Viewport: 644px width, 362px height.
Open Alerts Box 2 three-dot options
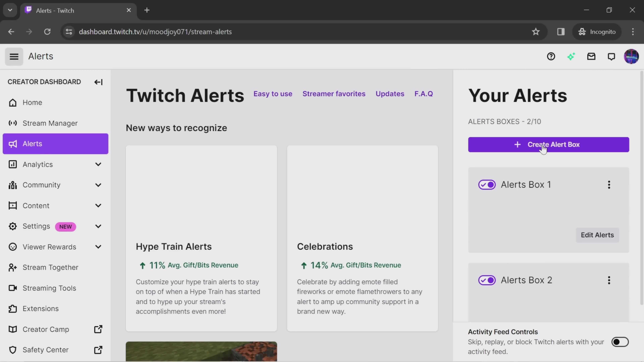609,280
